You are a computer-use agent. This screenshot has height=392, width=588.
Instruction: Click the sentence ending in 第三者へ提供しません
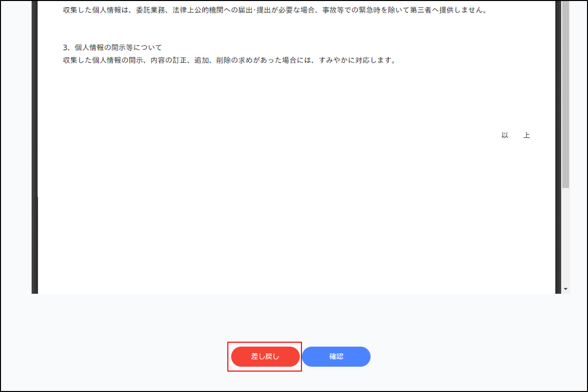point(275,10)
